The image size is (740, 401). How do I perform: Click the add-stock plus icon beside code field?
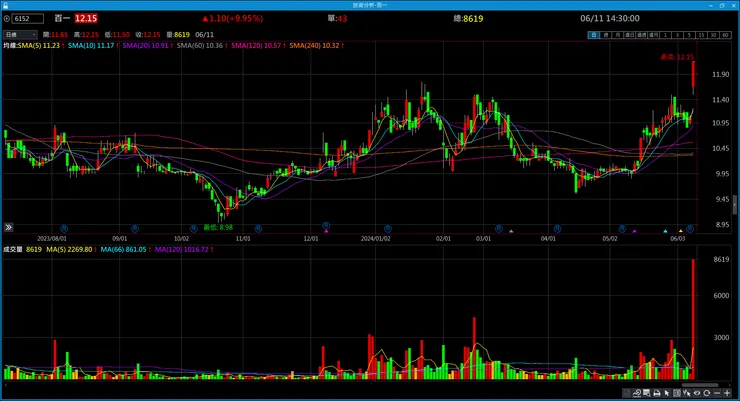(7, 19)
